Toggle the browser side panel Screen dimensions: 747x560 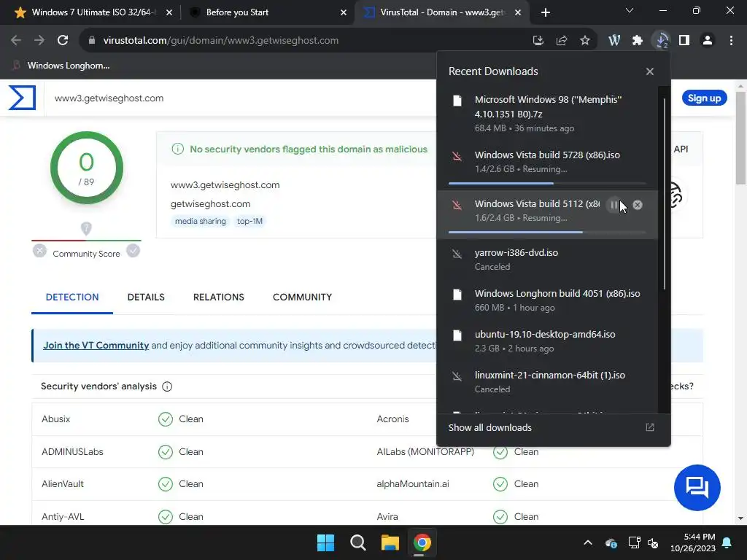click(684, 41)
